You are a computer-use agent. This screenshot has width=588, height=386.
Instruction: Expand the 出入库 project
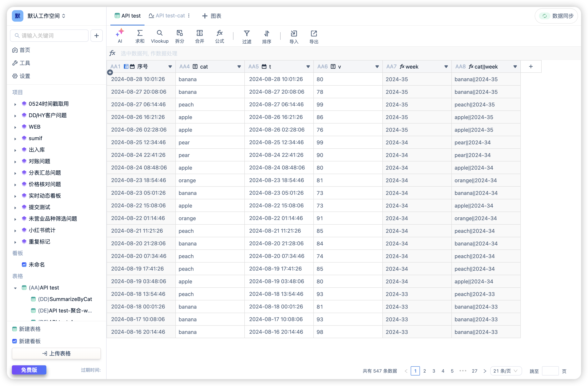(x=15, y=150)
